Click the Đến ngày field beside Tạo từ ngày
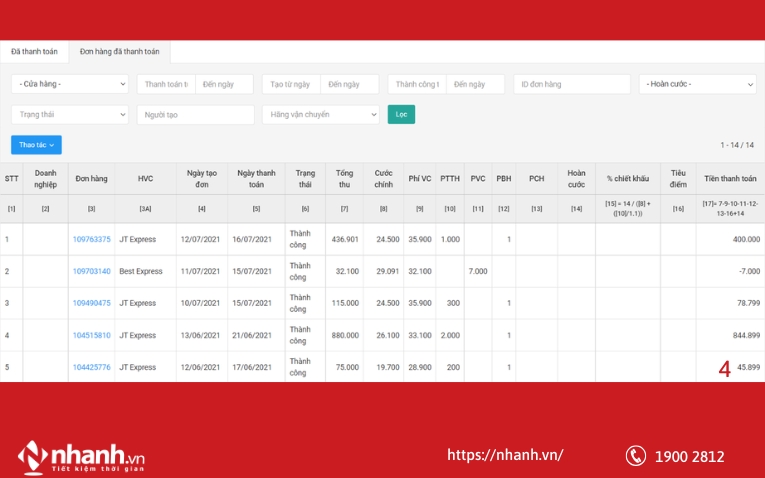This screenshot has width=765, height=478. coord(349,84)
